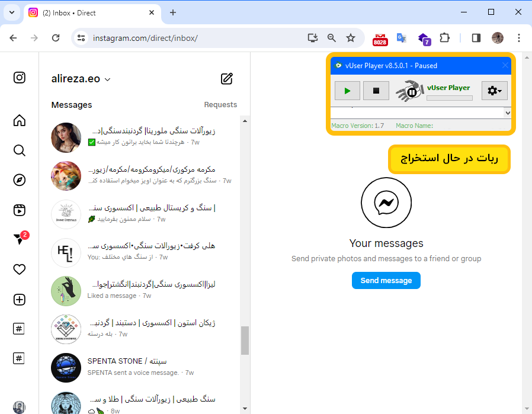Select the Inbox • Direct browser tab

[x=92, y=13]
